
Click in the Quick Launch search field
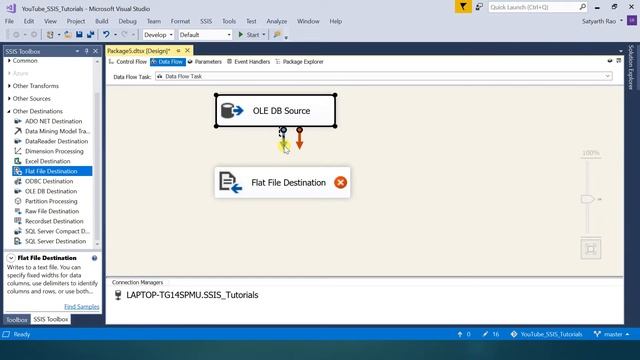533,7
